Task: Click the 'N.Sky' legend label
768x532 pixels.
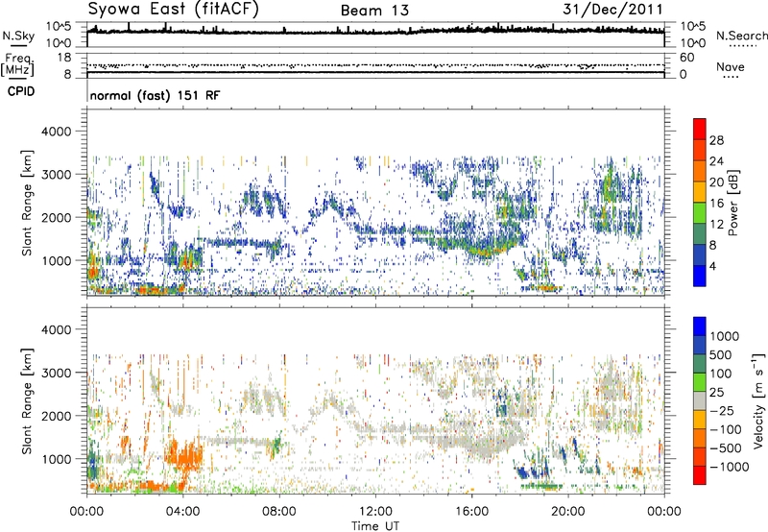Action: (18, 36)
